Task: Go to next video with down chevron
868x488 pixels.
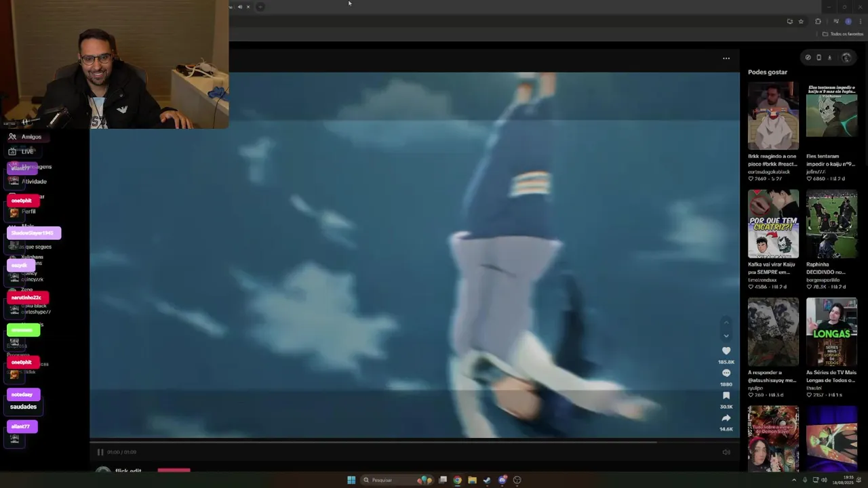Action: pos(726,335)
